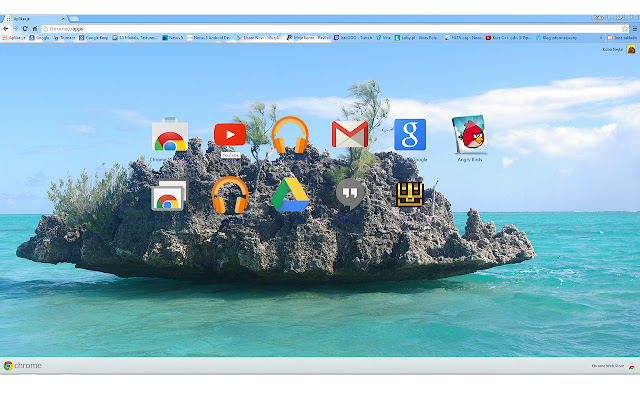The height and width of the screenshot is (400, 640).
Task: Open Play Music headphones icon next to Google Drive
Action: 230,195
